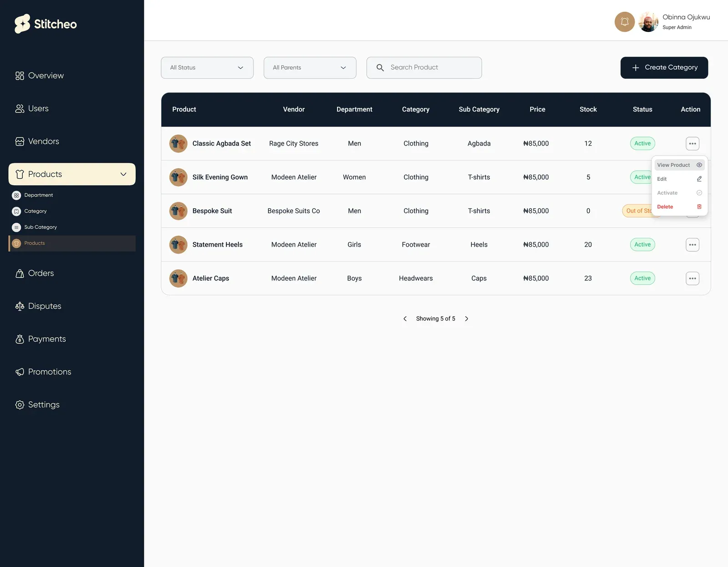The width and height of the screenshot is (728, 567).
Task: Click the Stitcheo logo
Action: click(x=45, y=24)
